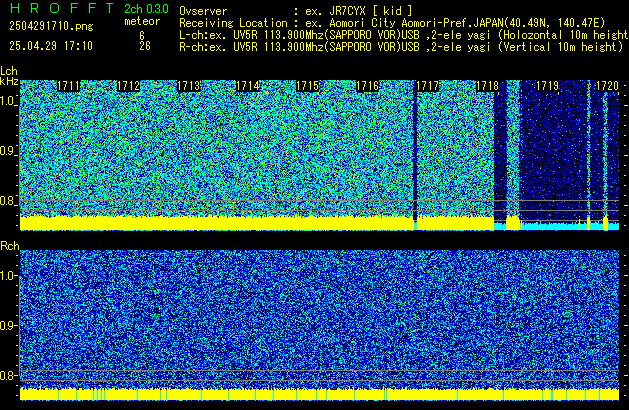Click the 1712 time marker
The height and width of the screenshot is (410, 629).
point(128,86)
